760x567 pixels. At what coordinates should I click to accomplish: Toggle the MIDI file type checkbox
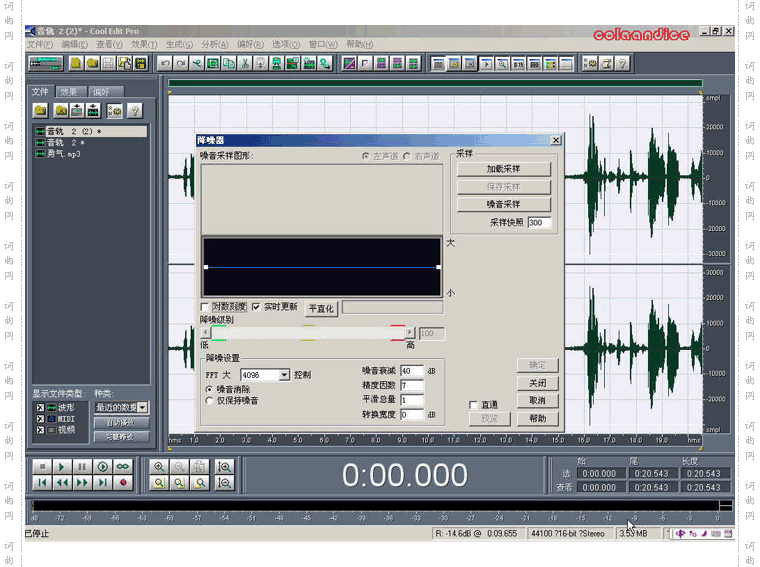40,419
